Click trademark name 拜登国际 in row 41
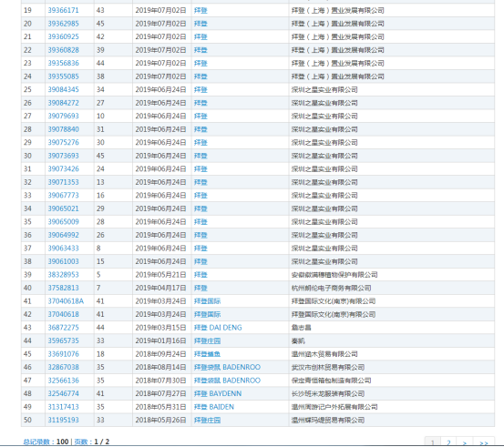Image resolution: width=504 pixels, height=447 pixels. [x=207, y=301]
